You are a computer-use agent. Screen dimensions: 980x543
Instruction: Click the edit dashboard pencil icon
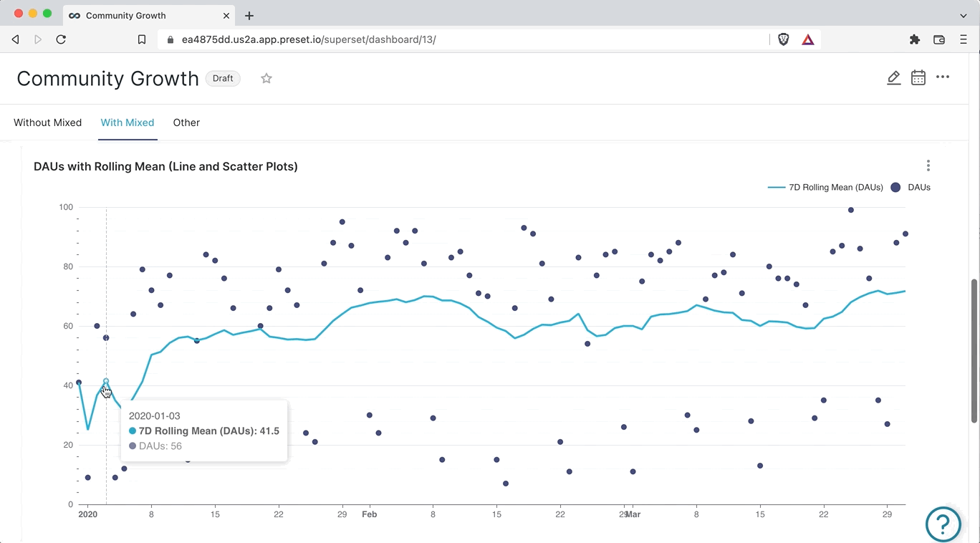[893, 78]
